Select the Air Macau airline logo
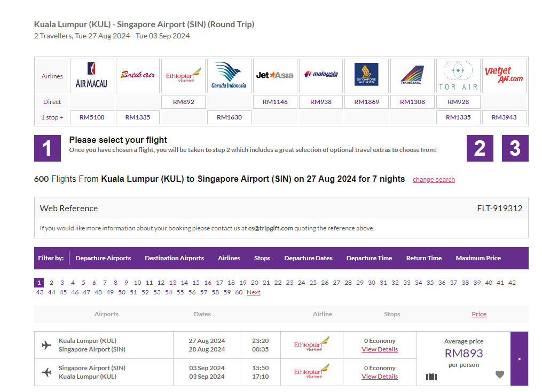 (x=92, y=76)
